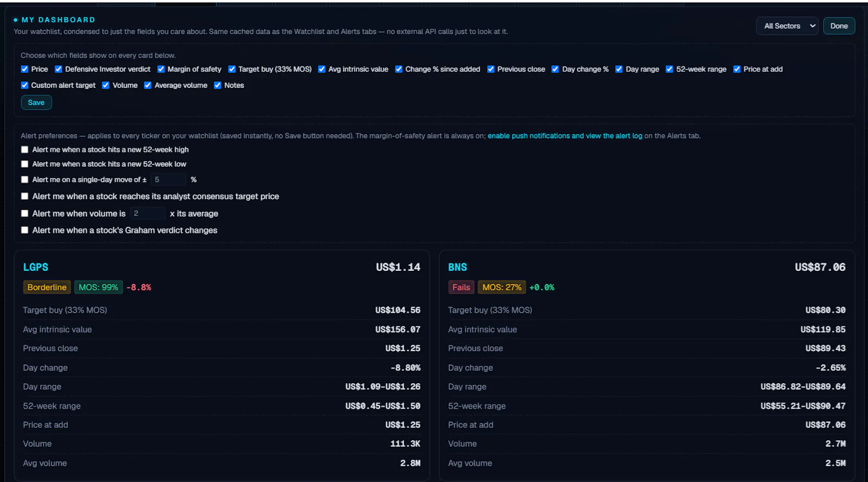Toggle Previous close field checkbox
The height and width of the screenshot is (482, 868).
click(491, 69)
